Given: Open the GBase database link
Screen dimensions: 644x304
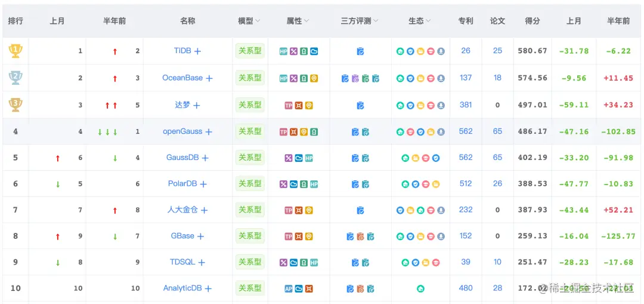Looking at the screenshot, I should pos(182,236).
